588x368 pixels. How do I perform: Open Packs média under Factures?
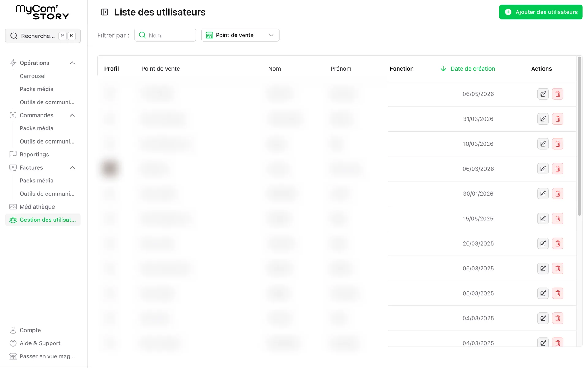pyautogui.click(x=36, y=181)
